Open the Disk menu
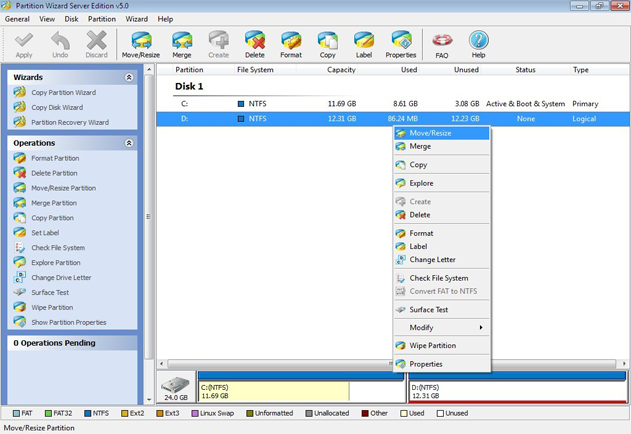The height and width of the screenshot is (434, 631). click(71, 19)
